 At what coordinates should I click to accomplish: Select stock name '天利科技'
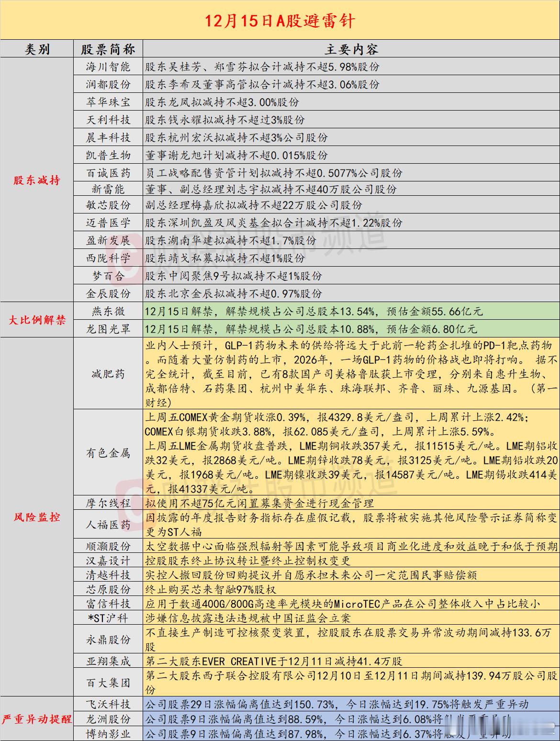(x=108, y=120)
